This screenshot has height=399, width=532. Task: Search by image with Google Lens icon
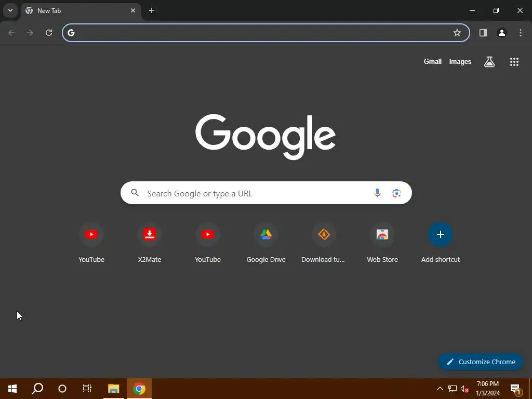[x=396, y=193]
